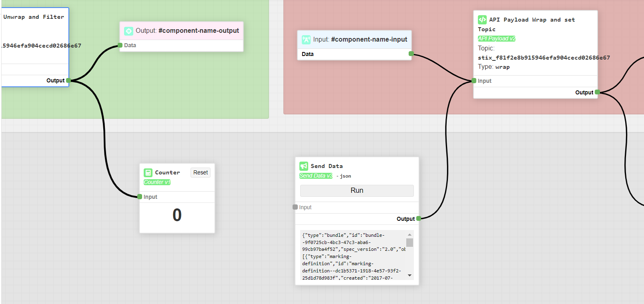
Task: Click the 'Unwrap and Filter' title
Action: 34,17
